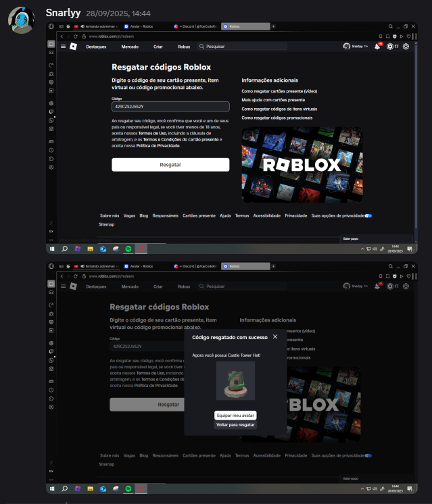Image resolution: width=432 pixels, height=504 pixels.
Task: In the first screenshot, open the Robux nav item
Action: point(184,47)
